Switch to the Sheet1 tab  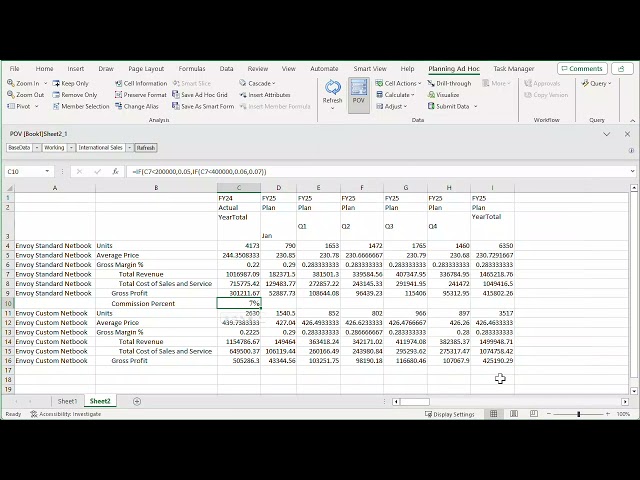pos(67,401)
